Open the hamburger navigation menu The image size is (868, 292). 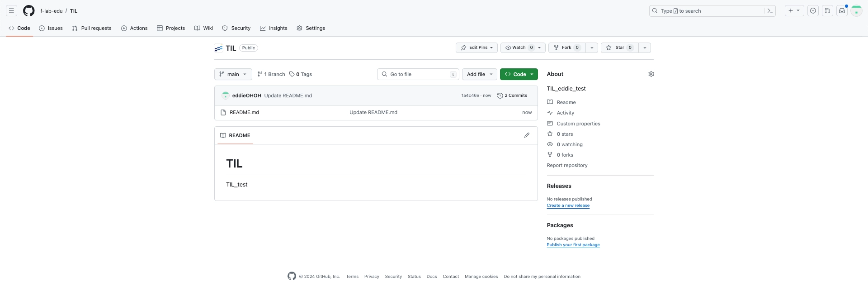tap(11, 11)
